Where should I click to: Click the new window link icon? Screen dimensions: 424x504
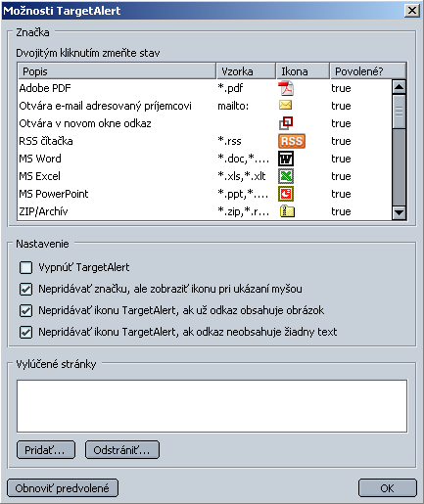(286, 123)
